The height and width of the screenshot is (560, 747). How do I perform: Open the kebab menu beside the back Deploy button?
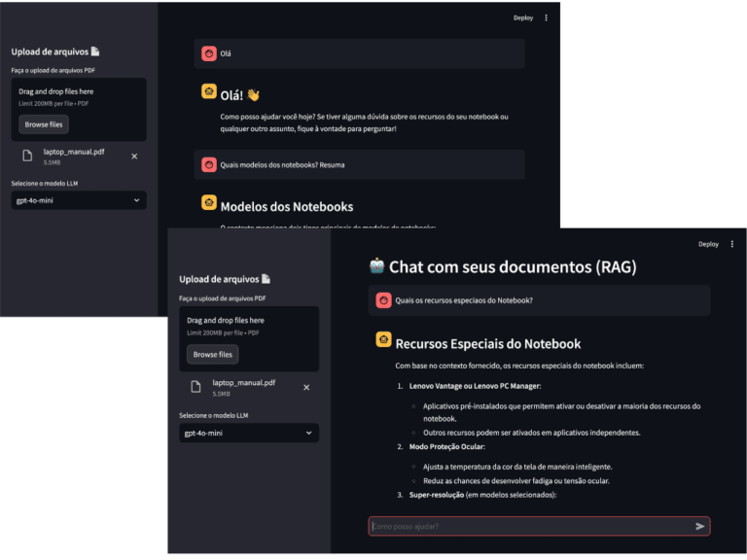(546, 17)
